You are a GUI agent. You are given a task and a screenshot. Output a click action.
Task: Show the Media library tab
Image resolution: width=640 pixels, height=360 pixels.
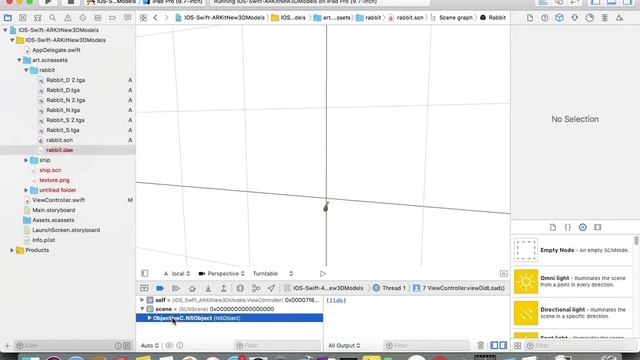pyautogui.click(x=598, y=227)
